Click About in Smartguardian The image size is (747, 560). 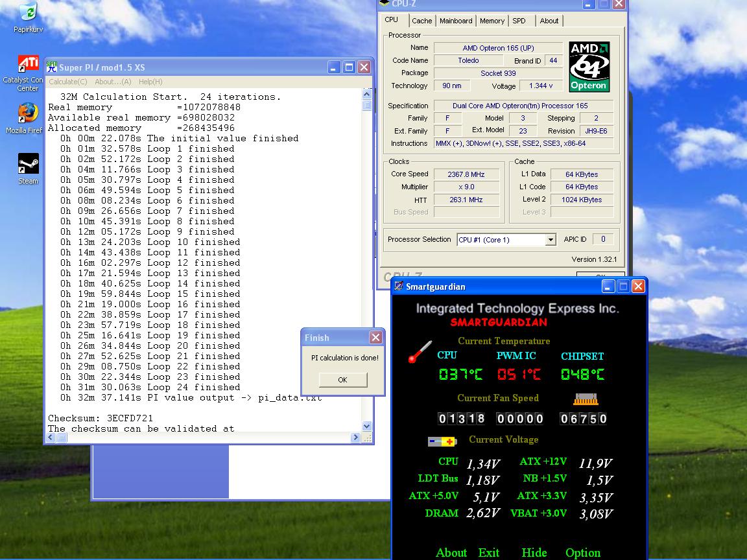click(x=451, y=552)
